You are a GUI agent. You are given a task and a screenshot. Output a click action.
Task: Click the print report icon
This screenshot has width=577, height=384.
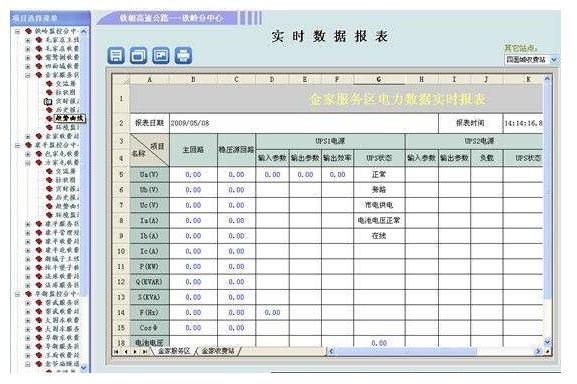pos(183,56)
